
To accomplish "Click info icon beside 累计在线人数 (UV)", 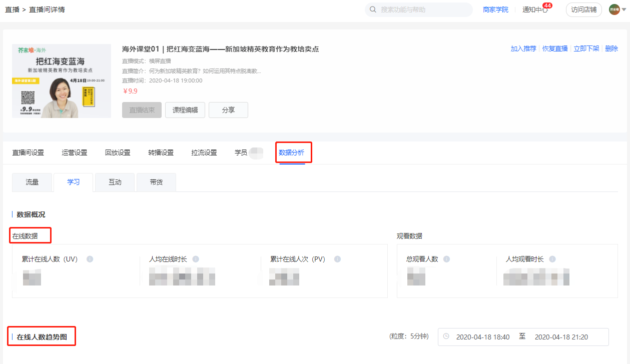I will [x=90, y=259].
